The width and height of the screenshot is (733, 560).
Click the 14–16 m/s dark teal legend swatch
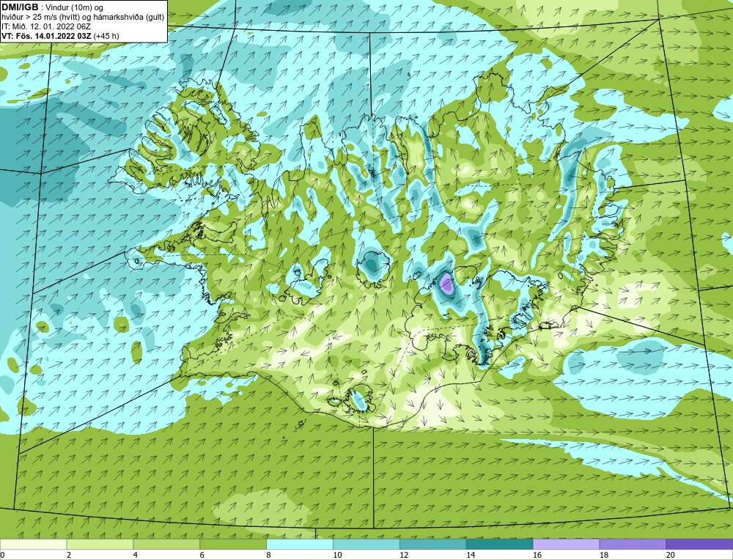[500, 544]
